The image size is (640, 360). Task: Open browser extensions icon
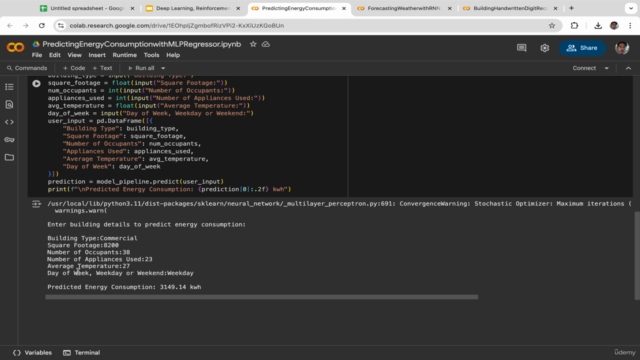[x=574, y=25]
